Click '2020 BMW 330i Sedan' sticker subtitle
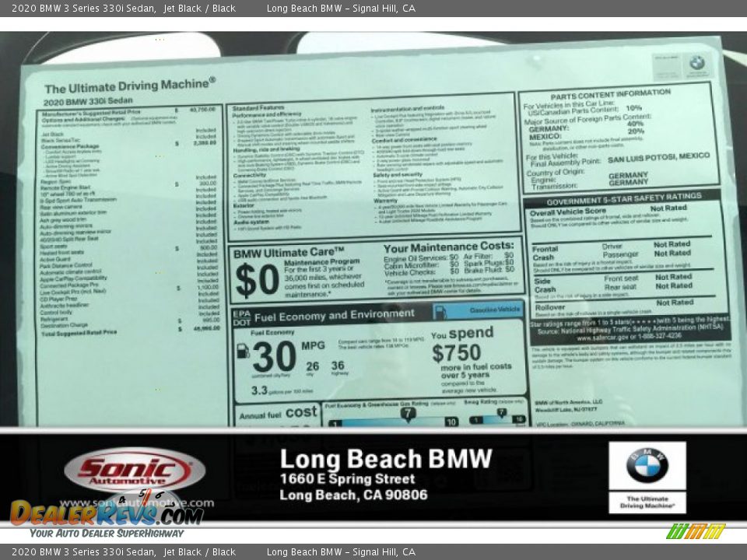Viewport: 747px width, 560px height. coord(88,101)
